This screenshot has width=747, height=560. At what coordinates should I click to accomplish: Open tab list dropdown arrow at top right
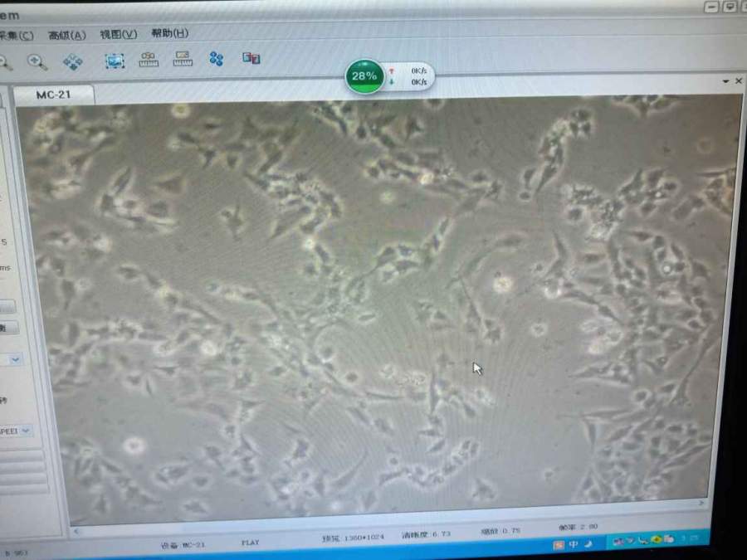[x=725, y=81]
